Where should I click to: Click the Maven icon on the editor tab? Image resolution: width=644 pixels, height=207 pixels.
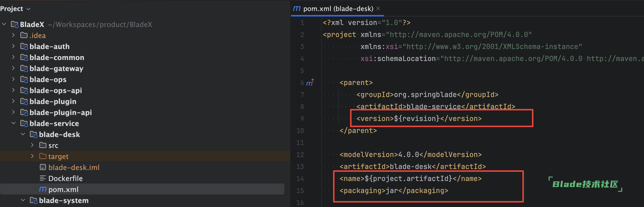coord(297,8)
